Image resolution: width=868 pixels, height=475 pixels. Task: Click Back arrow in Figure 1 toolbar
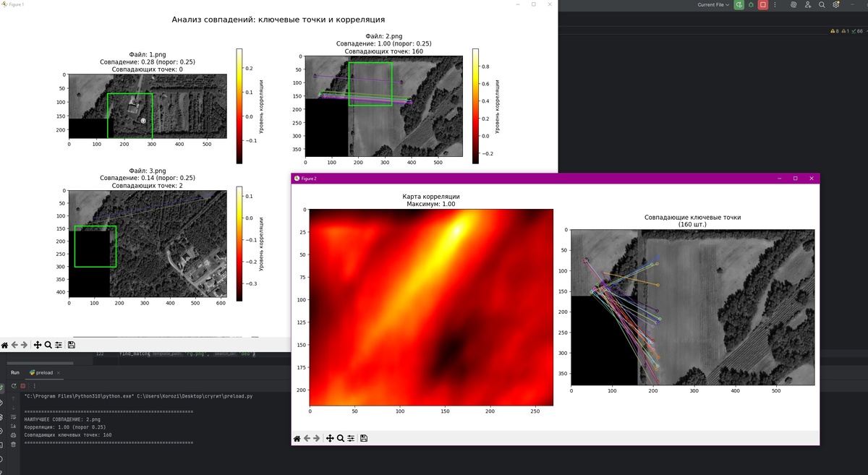[x=14, y=345]
